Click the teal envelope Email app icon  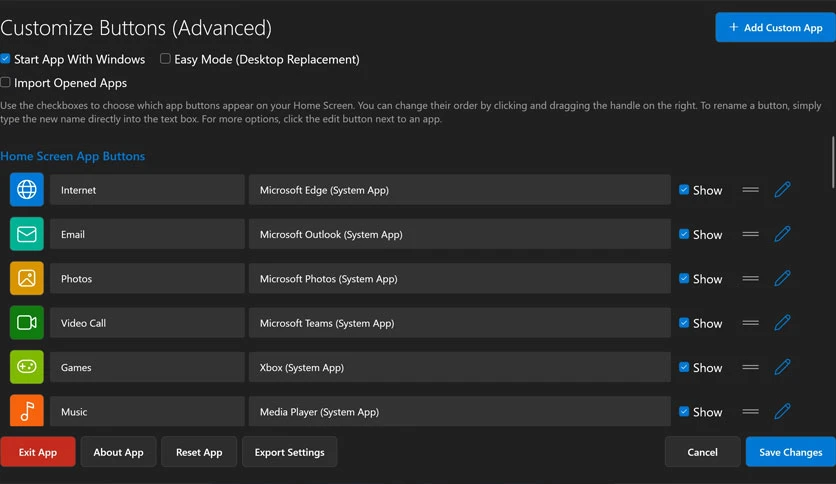coord(27,234)
